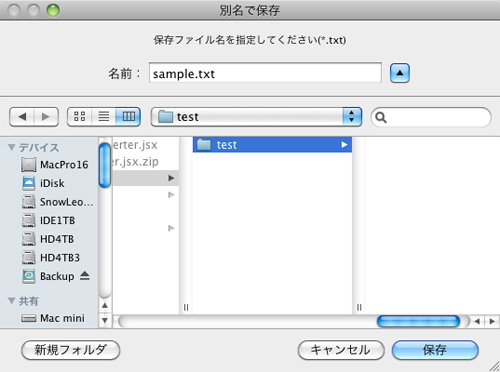Screen dimensions: 500x372
Task: Go forward to next folder
Action: pos(46,117)
